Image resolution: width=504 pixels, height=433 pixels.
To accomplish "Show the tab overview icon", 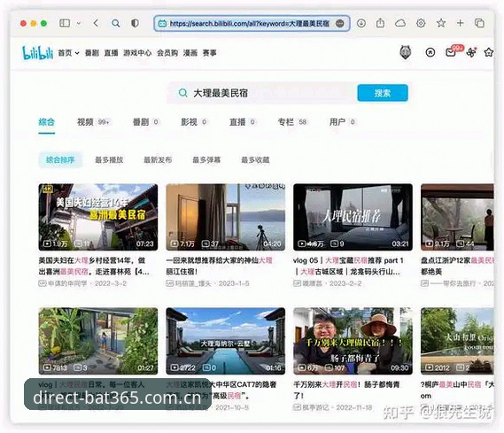I will (479, 23).
